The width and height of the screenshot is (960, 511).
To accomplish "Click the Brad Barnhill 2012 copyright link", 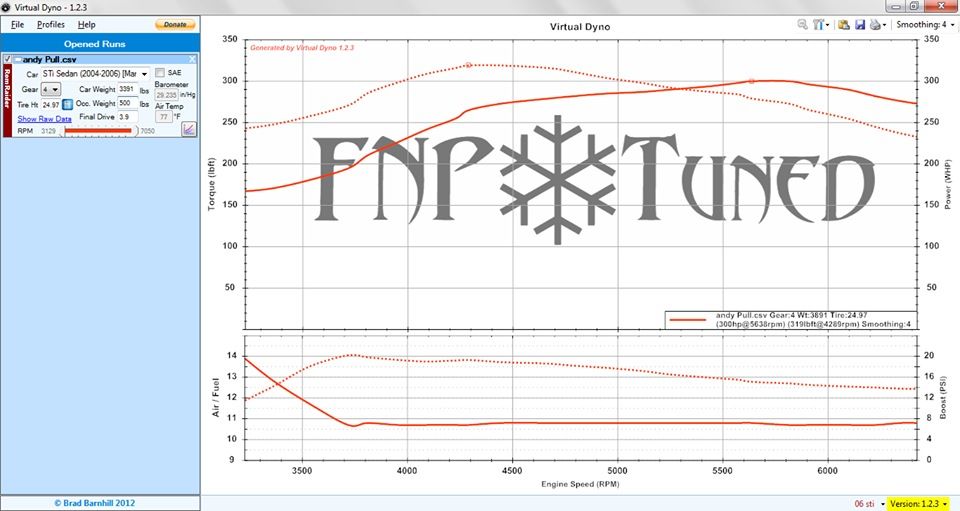I will (x=95, y=503).
